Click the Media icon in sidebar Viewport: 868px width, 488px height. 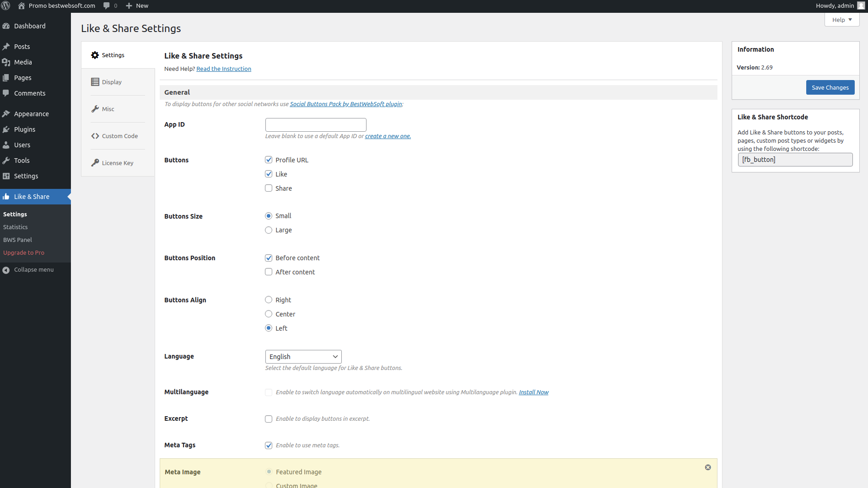pos(6,62)
